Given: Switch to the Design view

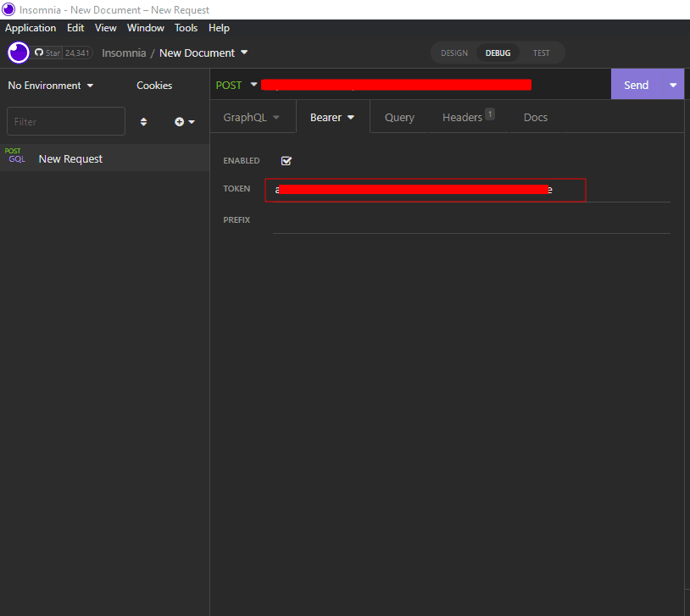Looking at the screenshot, I should click(x=454, y=53).
